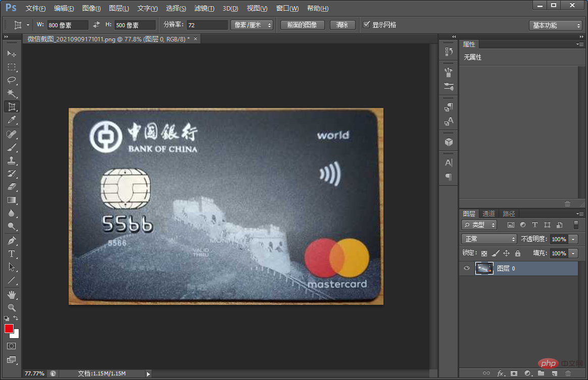Select the Pen tool
The width and height of the screenshot is (588, 380).
(x=12, y=240)
